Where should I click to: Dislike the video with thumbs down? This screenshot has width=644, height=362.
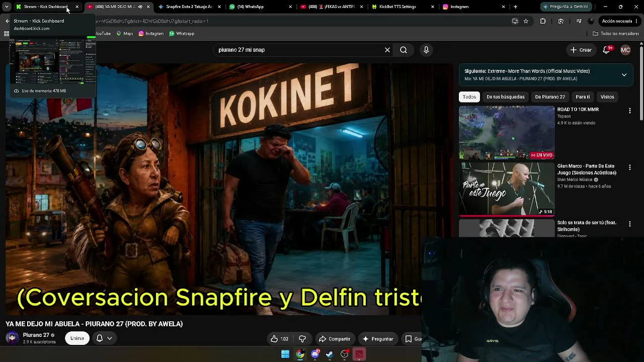[302, 339]
